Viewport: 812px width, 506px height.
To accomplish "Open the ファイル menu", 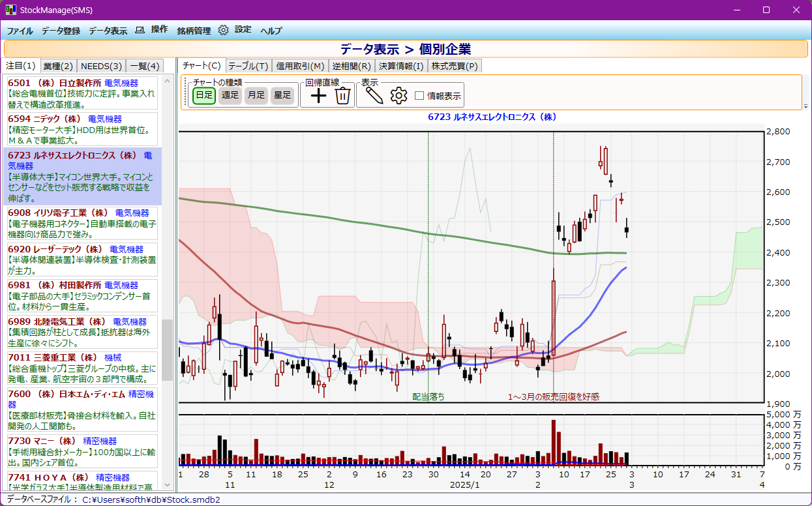I will pos(20,31).
